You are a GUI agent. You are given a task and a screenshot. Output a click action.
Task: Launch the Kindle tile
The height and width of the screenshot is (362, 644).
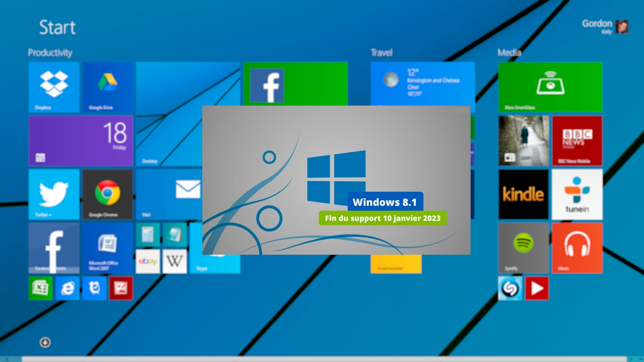[x=524, y=194]
